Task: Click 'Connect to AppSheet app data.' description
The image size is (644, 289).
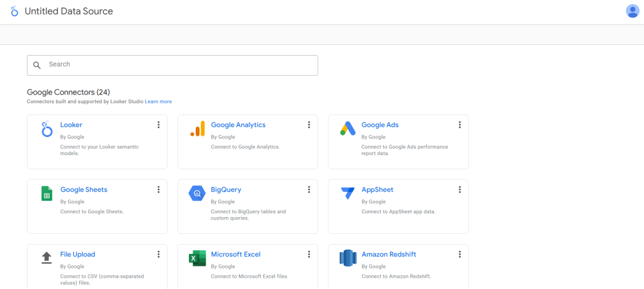Action: tap(398, 211)
